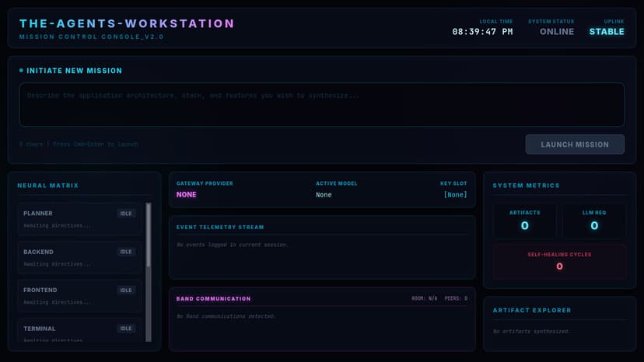Viewport: 644px width, 362px height.
Task: Click the Launch Mission button
Action: pos(575,144)
